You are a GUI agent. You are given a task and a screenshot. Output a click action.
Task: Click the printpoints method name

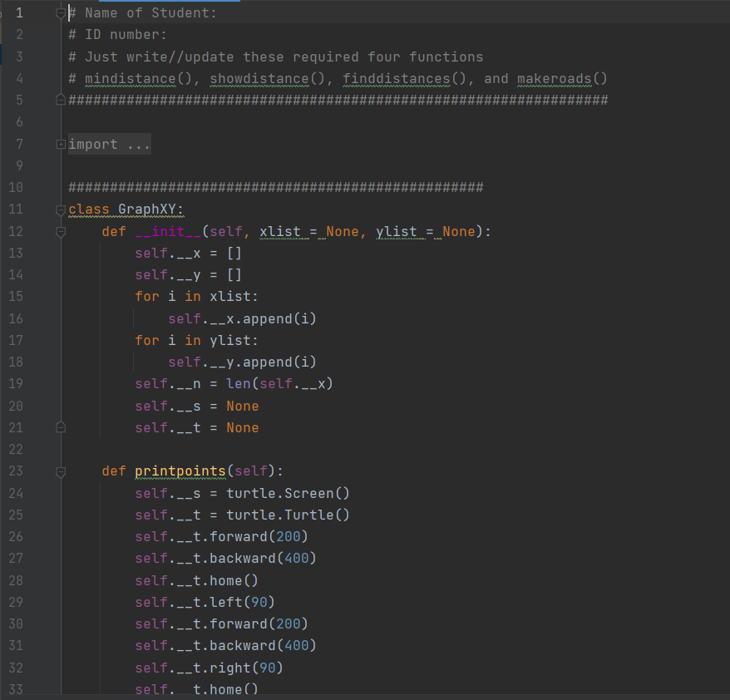(x=180, y=471)
